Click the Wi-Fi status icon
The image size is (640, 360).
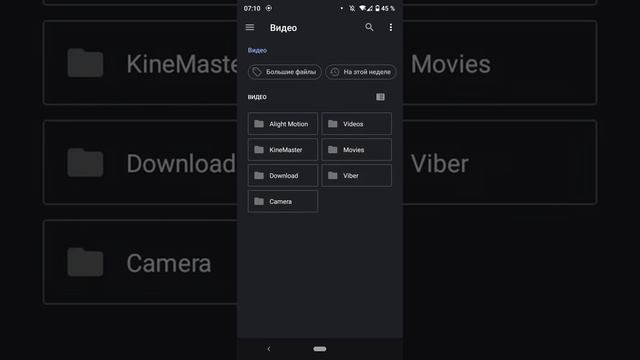click(x=362, y=8)
